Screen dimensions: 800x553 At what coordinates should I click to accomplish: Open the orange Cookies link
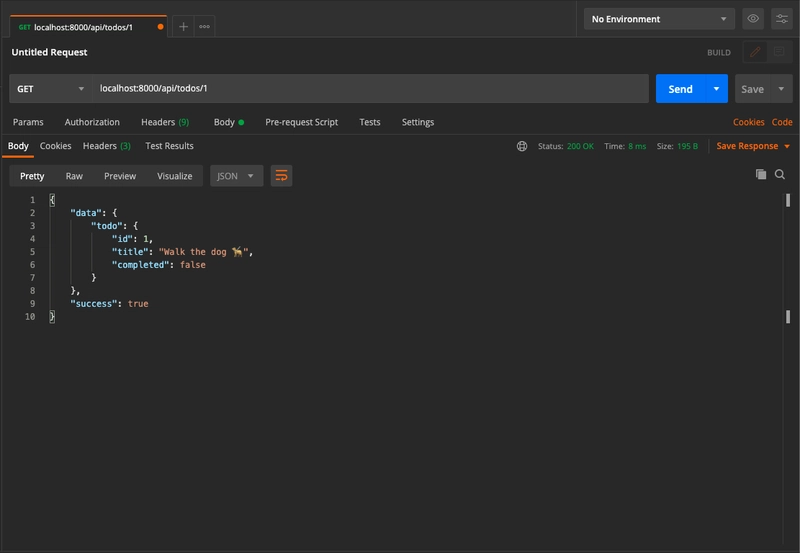click(748, 122)
